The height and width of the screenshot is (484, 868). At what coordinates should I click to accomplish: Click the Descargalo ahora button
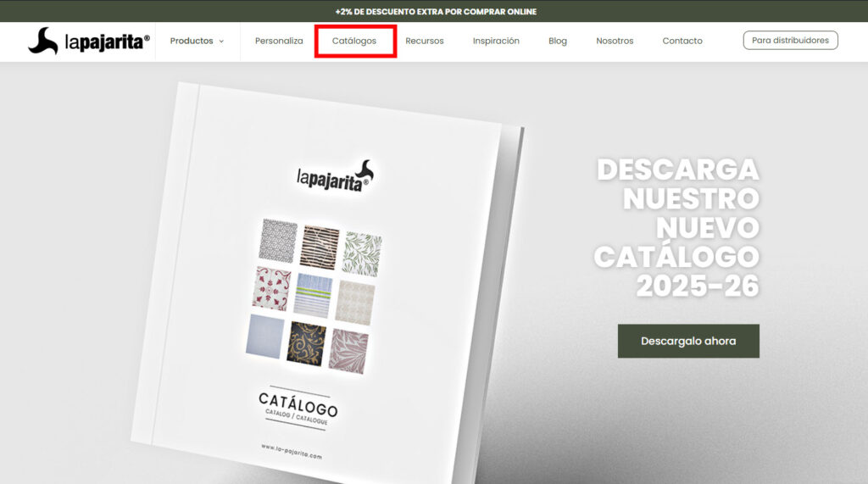688,341
